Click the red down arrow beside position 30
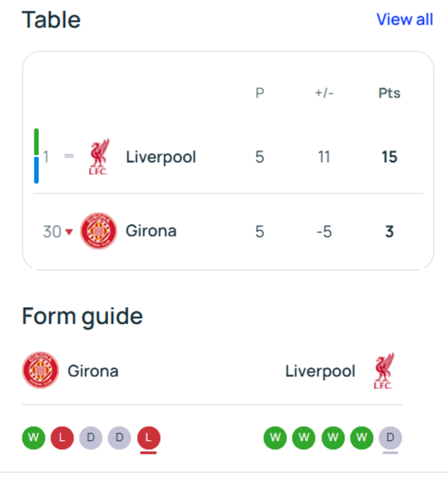 69,232
